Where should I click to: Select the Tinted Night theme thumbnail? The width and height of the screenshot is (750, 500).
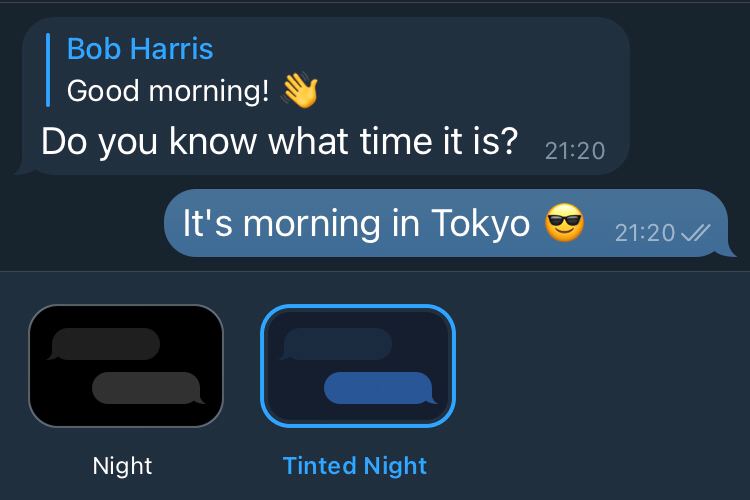[x=358, y=366]
